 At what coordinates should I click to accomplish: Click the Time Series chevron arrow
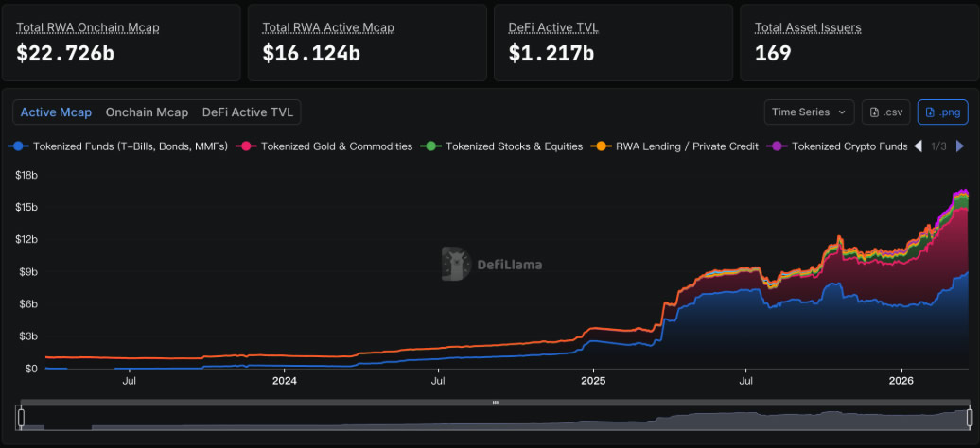click(842, 112)
